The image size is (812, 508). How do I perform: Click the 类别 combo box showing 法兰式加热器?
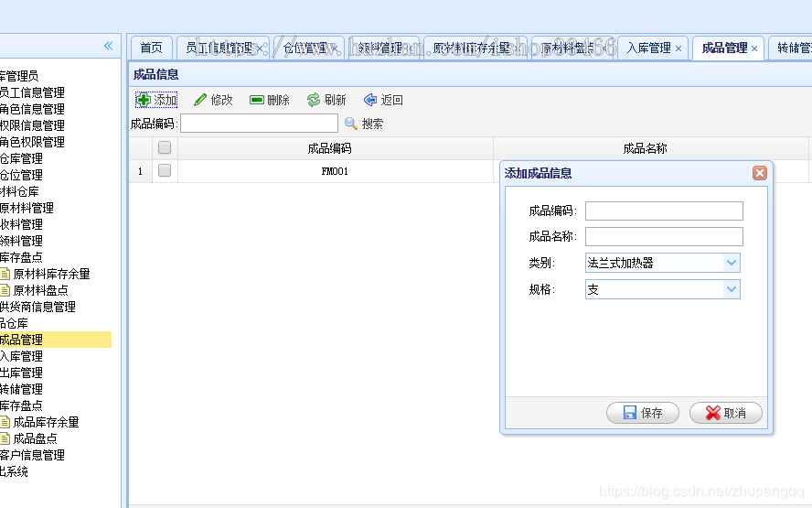tap(662, 263)
